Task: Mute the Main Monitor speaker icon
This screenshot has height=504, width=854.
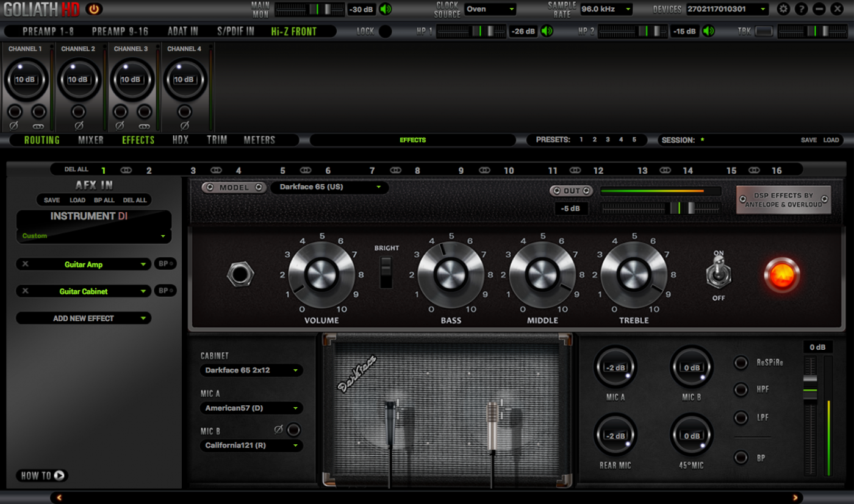Action: [386, 9]
